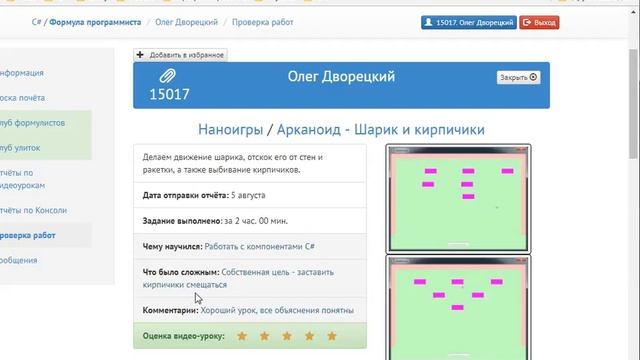The height and width of the screenshot is (360, 640).
Task: Click the page vertical scrollbar thumb
Action: [633, 104]
